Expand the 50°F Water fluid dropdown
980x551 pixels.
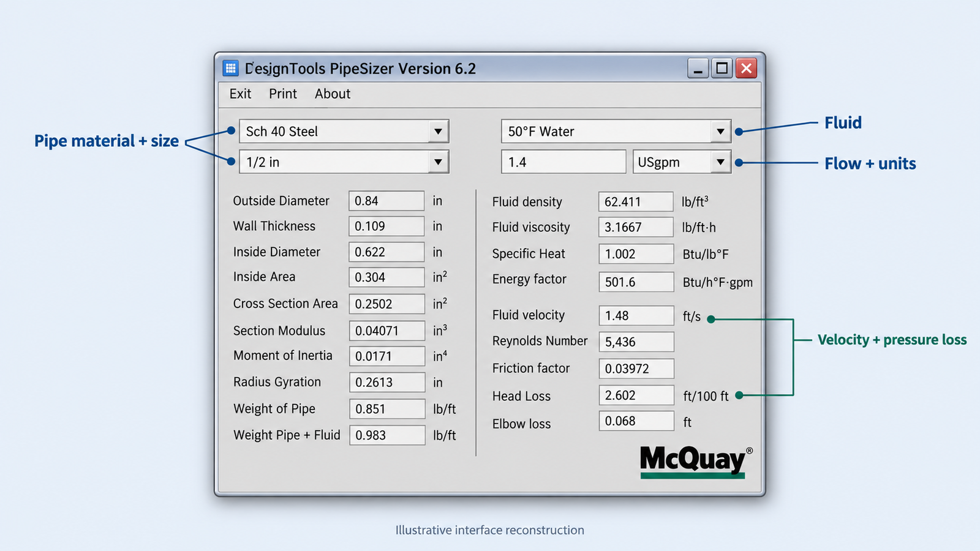coord(720,131)
